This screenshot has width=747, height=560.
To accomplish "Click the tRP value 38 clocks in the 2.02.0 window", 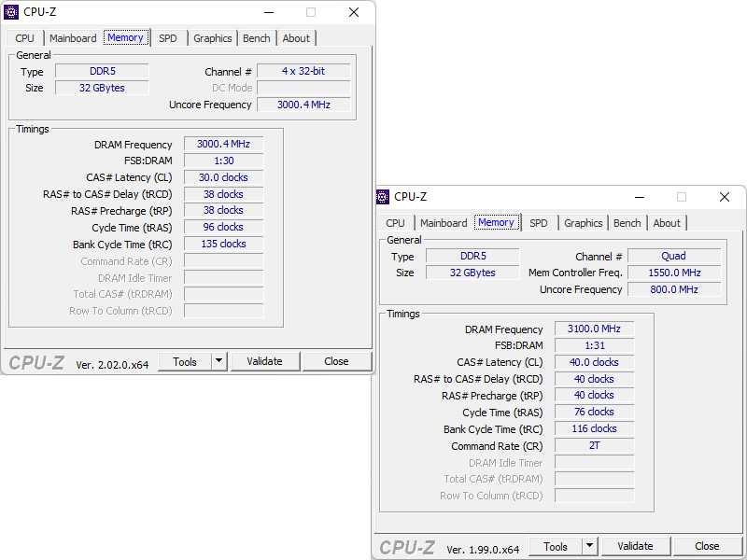I will 223,211.
